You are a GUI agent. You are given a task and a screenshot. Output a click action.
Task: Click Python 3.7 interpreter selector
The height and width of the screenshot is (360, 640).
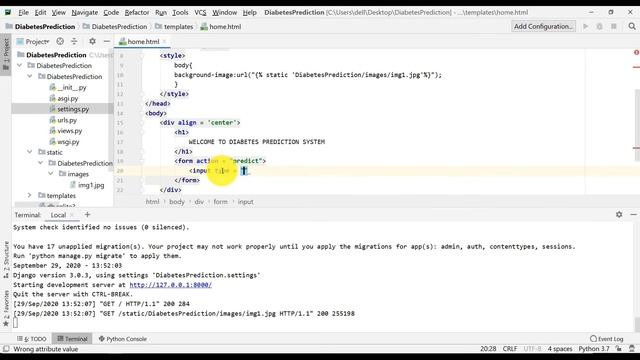[x=593, y=349]
